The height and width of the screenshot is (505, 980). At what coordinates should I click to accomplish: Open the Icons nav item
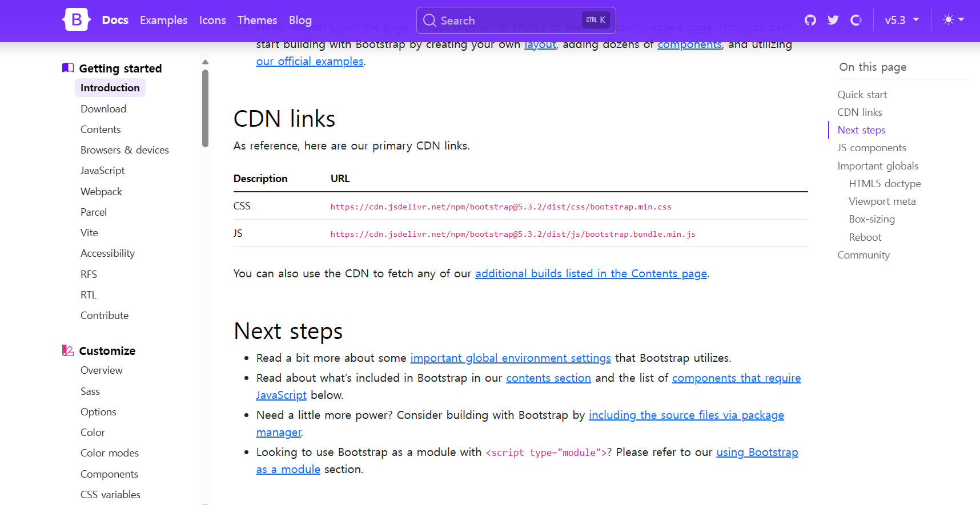[x=212, y=20]
